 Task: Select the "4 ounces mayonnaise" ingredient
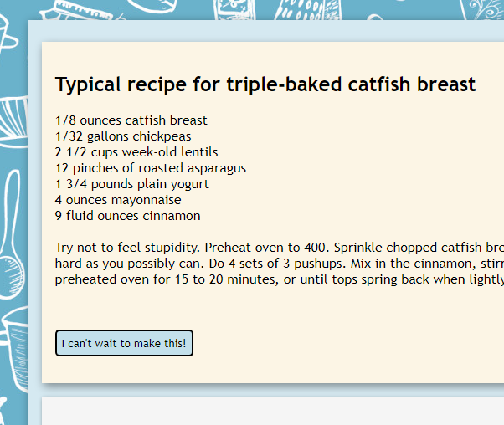tap(118, 200)
